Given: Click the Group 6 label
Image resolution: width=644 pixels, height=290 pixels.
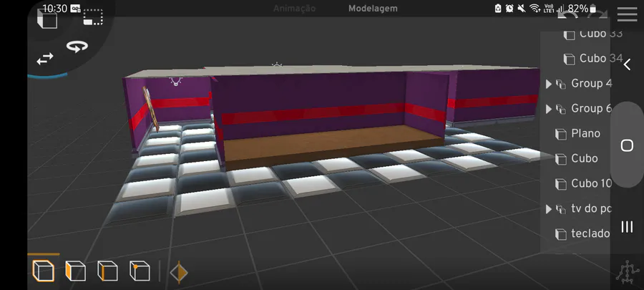Looking at the screenshot, I should (x=592, y=109).
